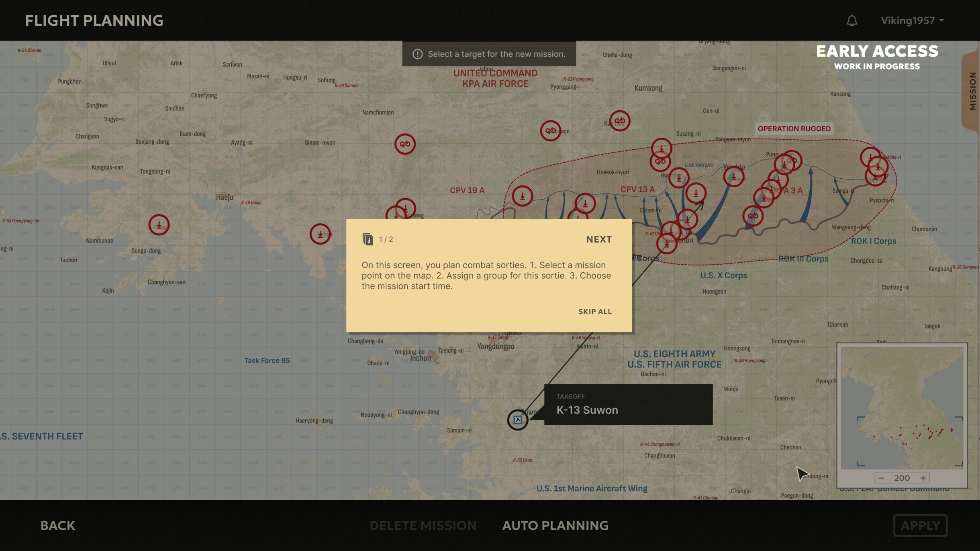Click the minimap overview of Korea
The width and height of the screenshot is (980, 551).
tap(902, 408)
